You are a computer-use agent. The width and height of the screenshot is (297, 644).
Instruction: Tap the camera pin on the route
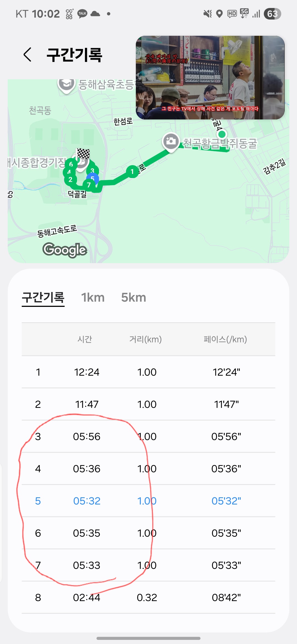171,141
